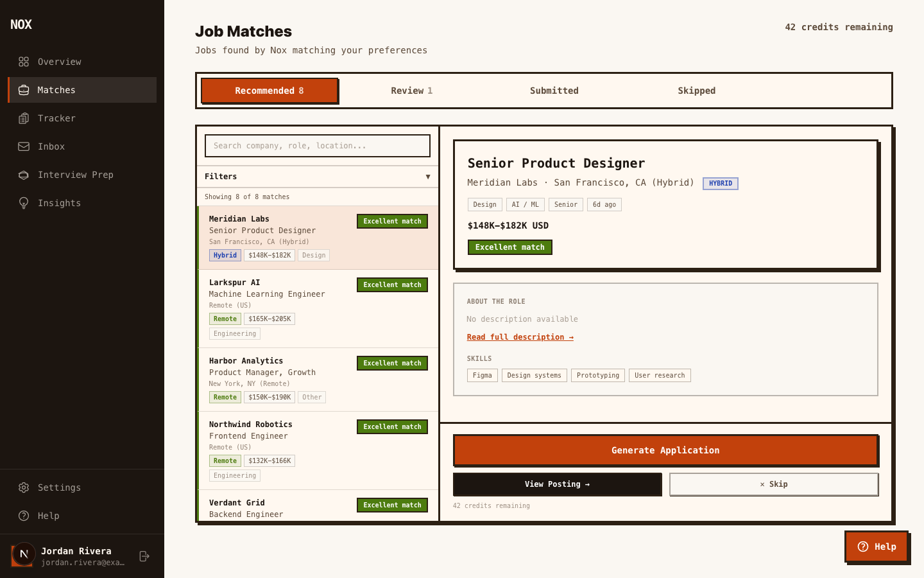The width and height of the screenshot is (924, 578).
Task: Focus the search company, role, location field
Action: coord(318,146)
